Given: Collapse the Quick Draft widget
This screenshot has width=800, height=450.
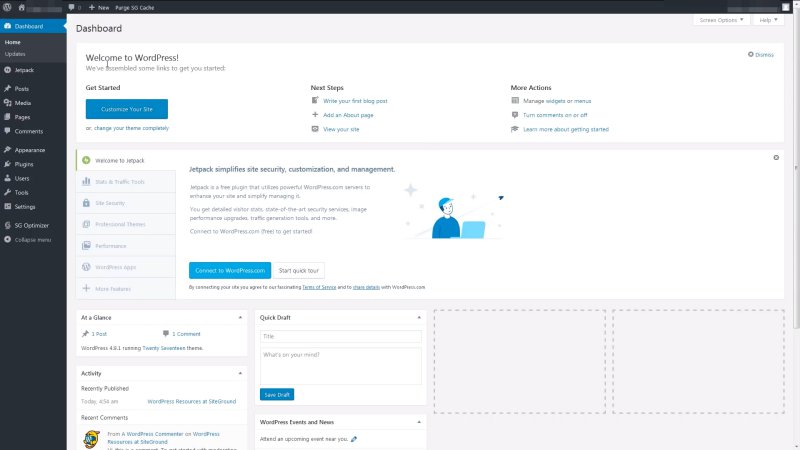Looking at the screenshot, I should (x=419, y=317).
